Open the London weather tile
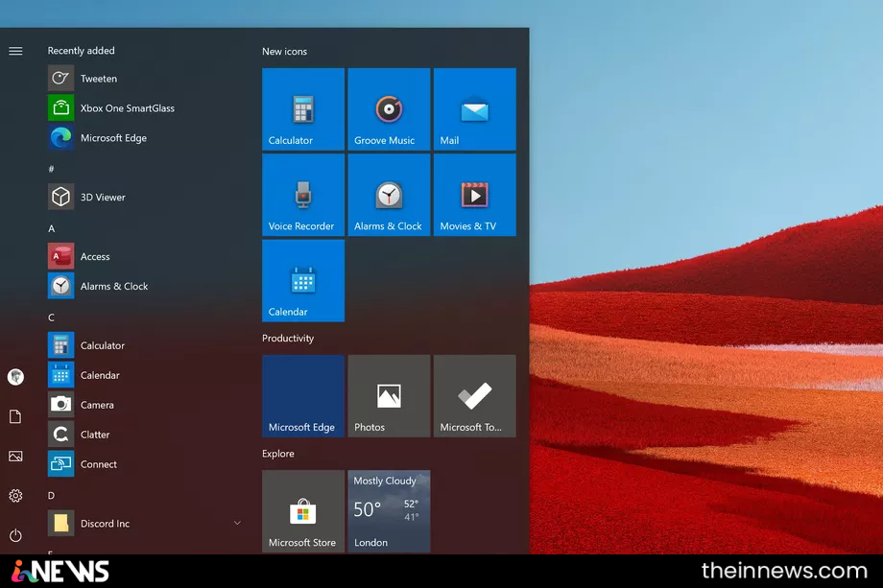This screenshot has height=588, width=883. [389, 511]
